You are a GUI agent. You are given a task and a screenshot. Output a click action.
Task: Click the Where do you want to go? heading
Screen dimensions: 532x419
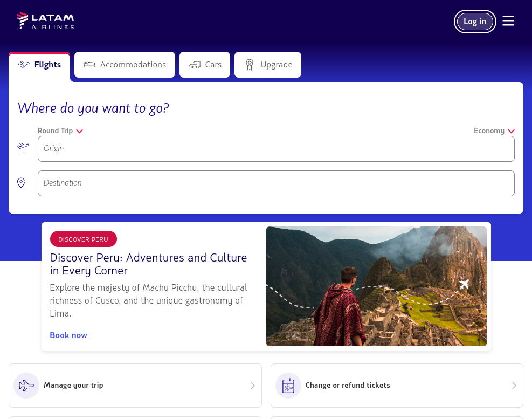coord(93,108)
